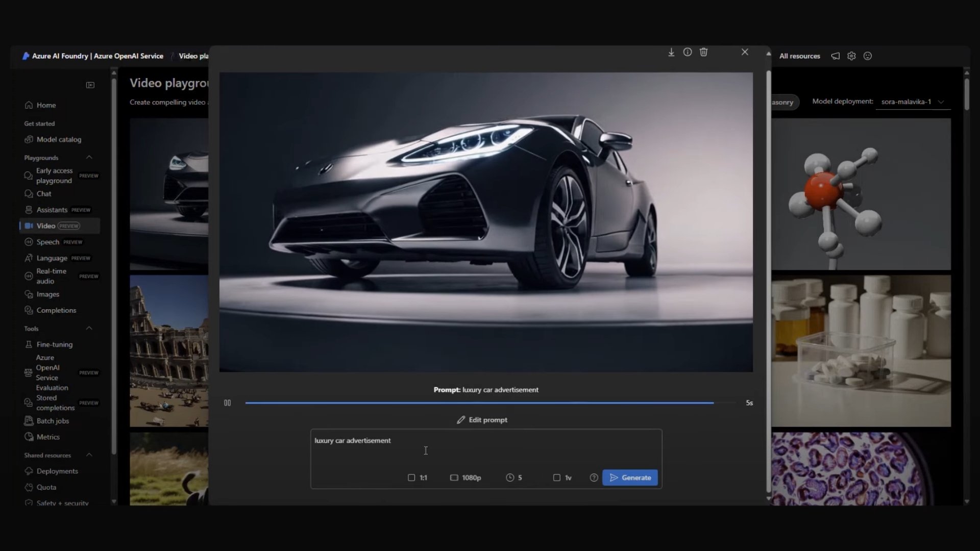Open the Speech playground
The image size is (980, 551).
(53, 242)
